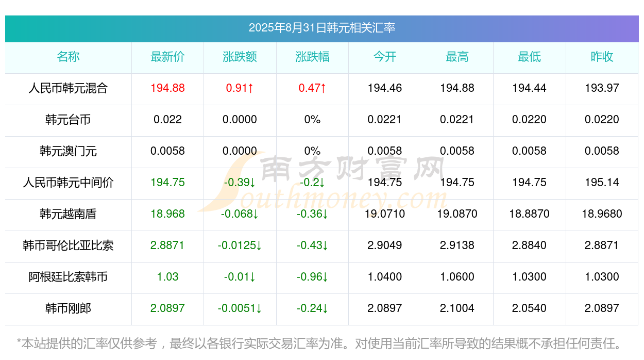
Task: Select lowest value 18.8870
Action: (x=529, y=214)
